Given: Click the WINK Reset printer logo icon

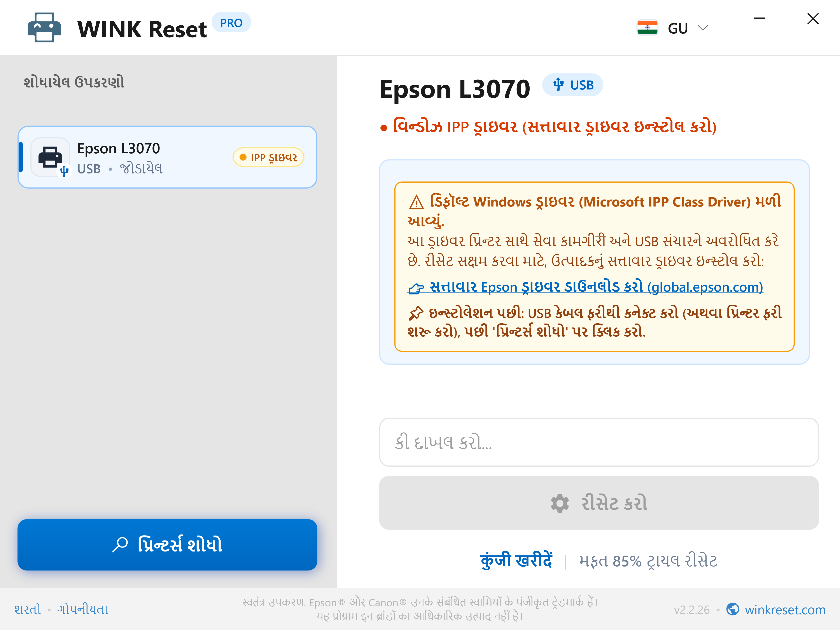Looking at the screenshot, I should click(44, 28).
